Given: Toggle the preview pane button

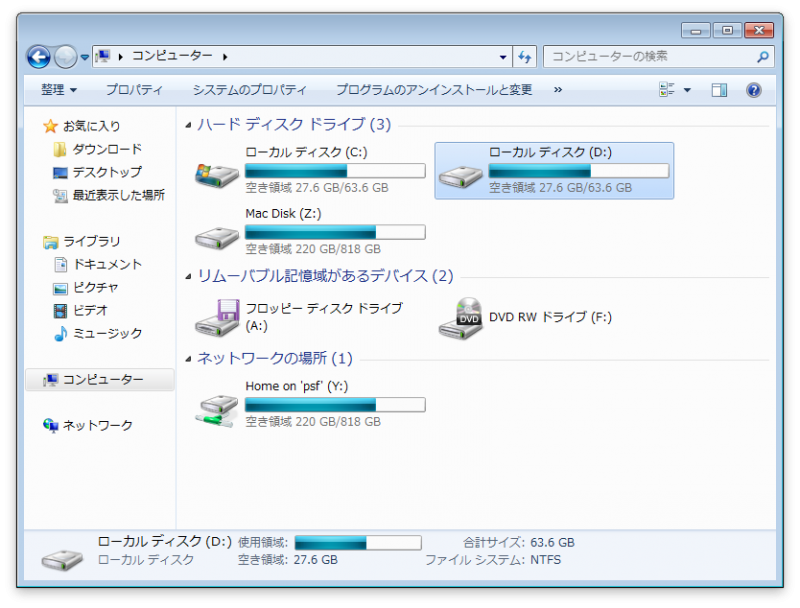Looking at the screenshot, I should [x=719, y=90].
